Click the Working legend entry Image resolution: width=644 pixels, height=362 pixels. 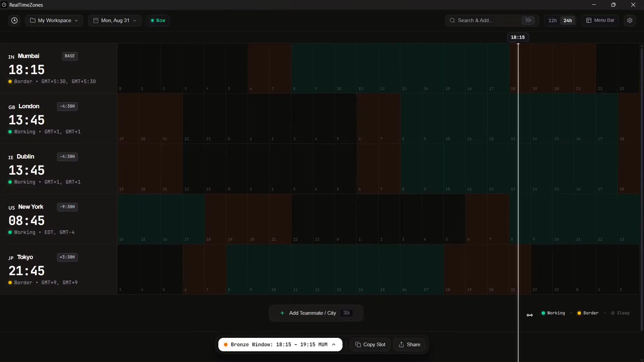click(553, 313)
